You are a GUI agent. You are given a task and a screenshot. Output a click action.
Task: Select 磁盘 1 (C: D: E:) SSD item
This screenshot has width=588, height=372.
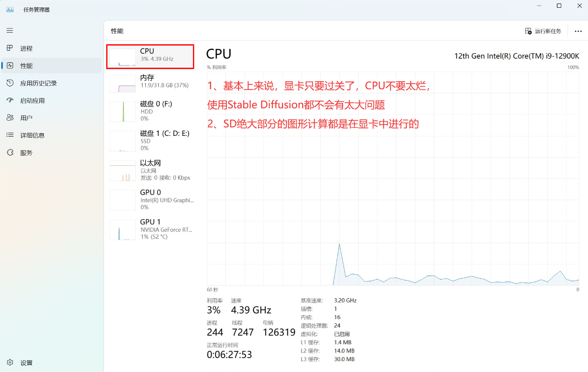(150, 140)
